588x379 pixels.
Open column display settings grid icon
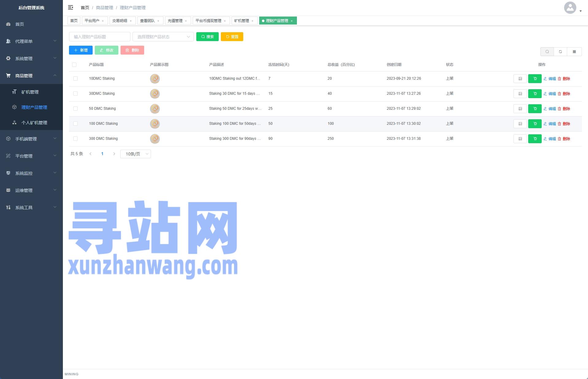(x=574, y=52)
